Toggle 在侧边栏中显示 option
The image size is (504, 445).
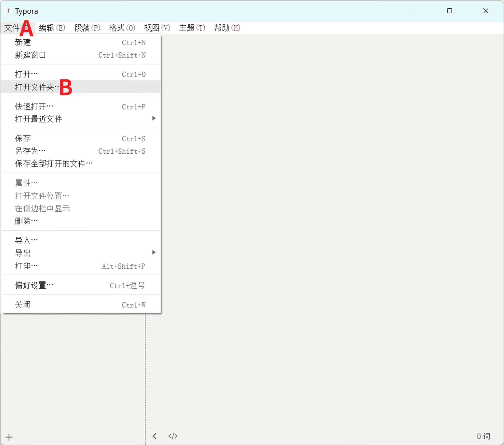click(x=42, y=208)
